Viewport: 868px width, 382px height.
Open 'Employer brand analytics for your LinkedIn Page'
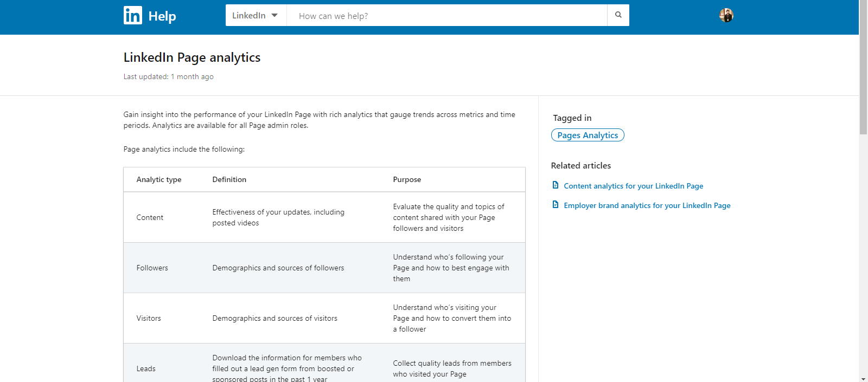647,205
